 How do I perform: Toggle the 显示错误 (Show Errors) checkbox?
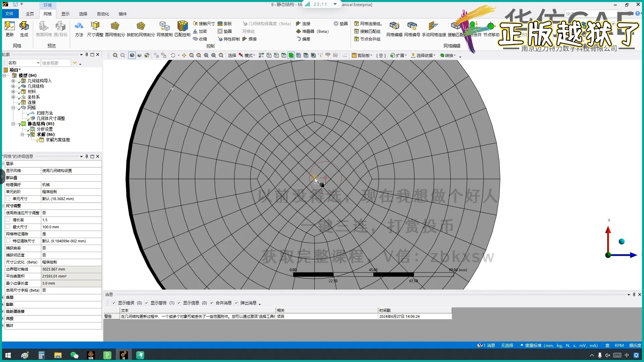click(x=114, y=303)
